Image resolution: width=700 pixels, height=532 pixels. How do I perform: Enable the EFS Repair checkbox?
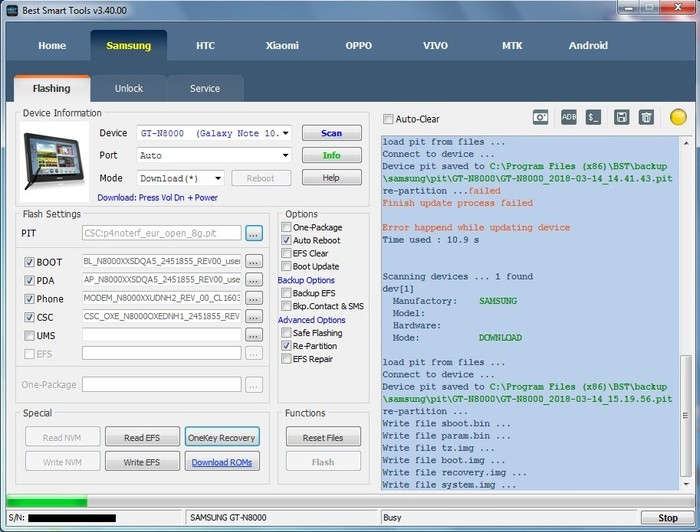coord(286,359)
